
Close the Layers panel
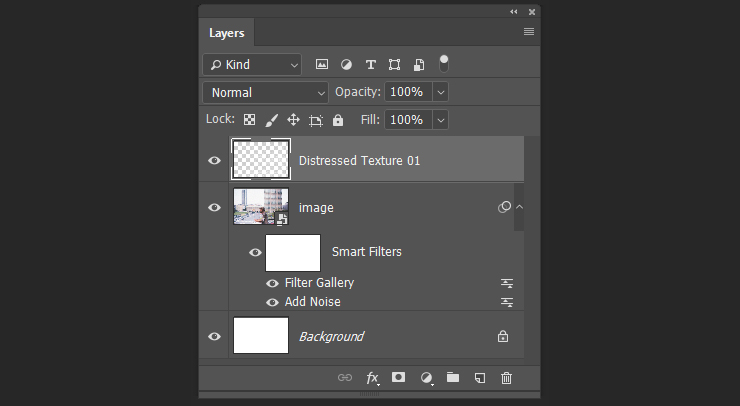pos(532,12)
